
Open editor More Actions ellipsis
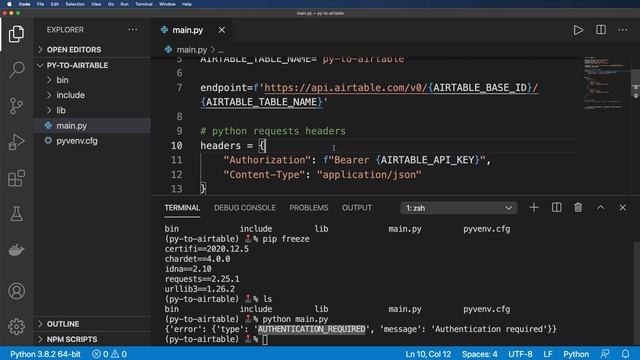click(622, 30)
